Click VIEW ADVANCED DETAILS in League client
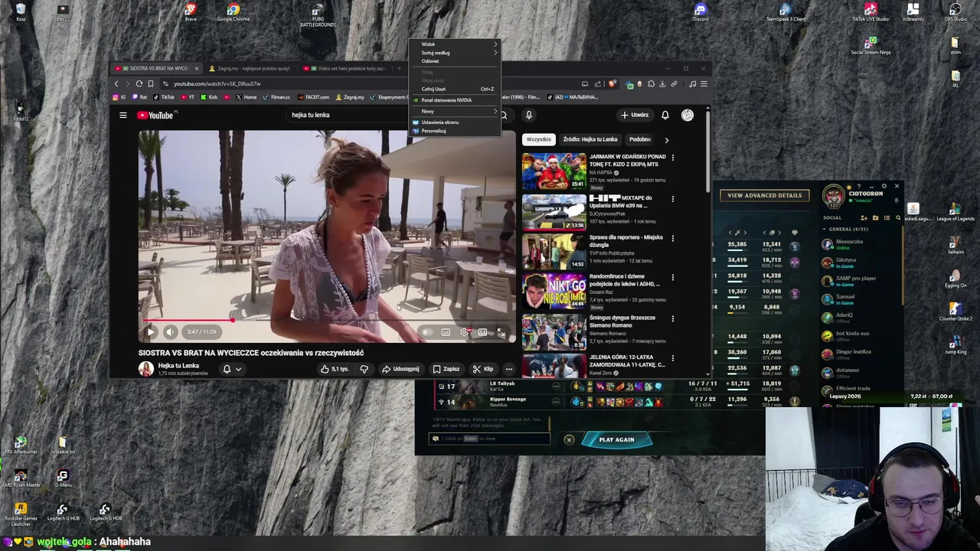The height and width of the screenshot is (551, 980). (x=764, y=195)
